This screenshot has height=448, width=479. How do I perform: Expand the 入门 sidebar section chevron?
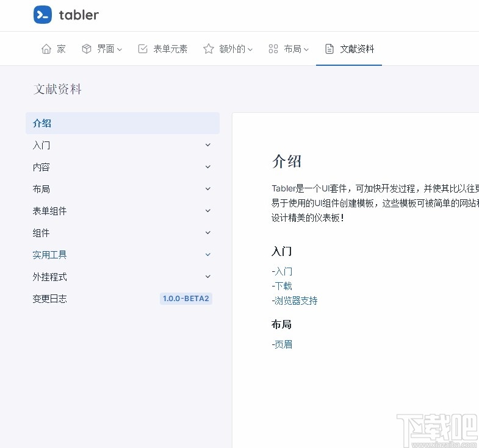point(207,145)
